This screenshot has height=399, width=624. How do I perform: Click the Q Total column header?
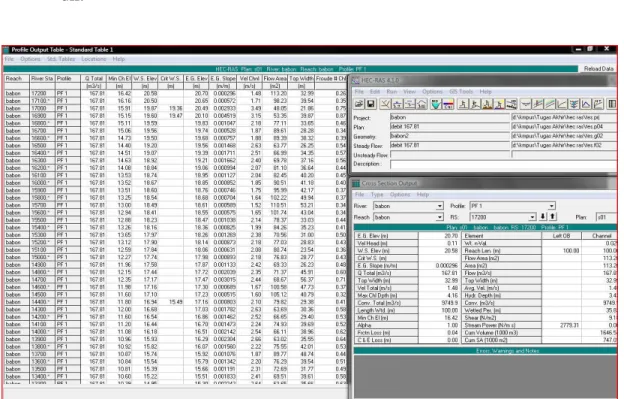(94, 78)
